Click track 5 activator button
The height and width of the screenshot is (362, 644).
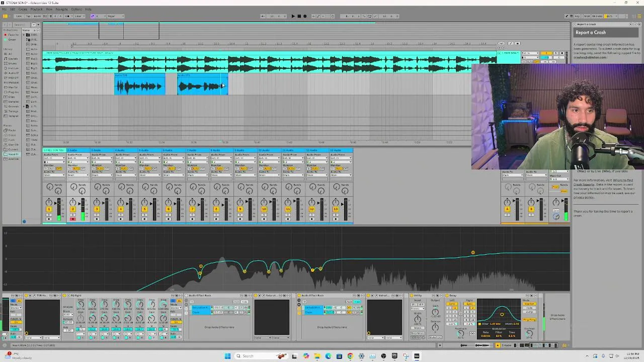click(144, 209)
